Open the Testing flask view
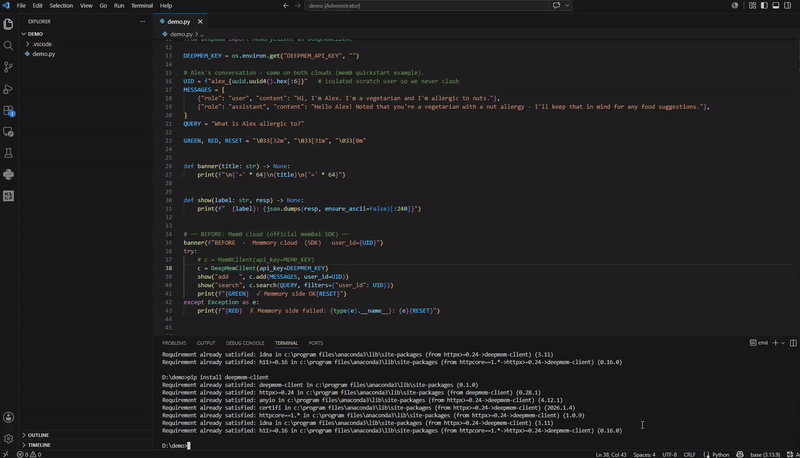Image resolution: width=800 pixels, height=458 pixels. click(x=8, y=153)
